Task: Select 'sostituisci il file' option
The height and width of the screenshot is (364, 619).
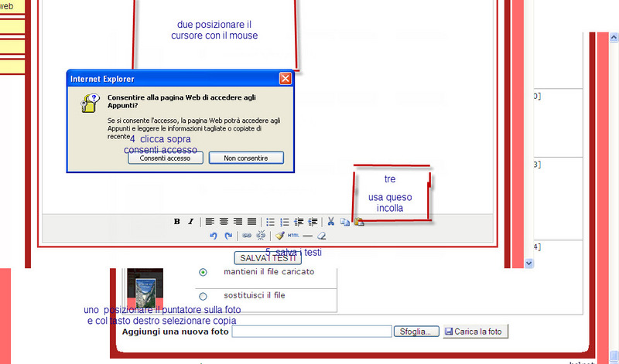Action: point(203,296)
